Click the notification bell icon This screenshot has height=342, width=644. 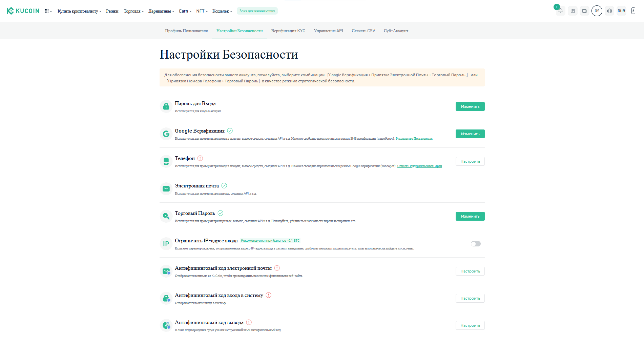click(x=560, y=11)
